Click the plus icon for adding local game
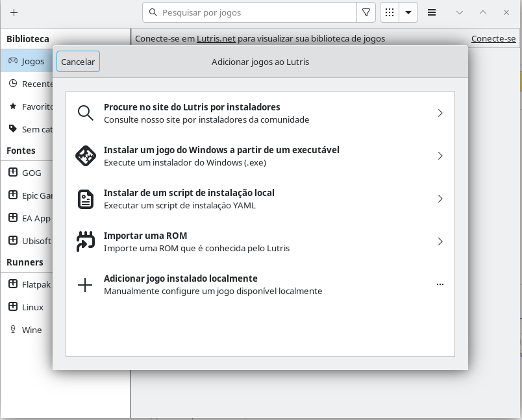The image size is (522, 420). [85, 285]
